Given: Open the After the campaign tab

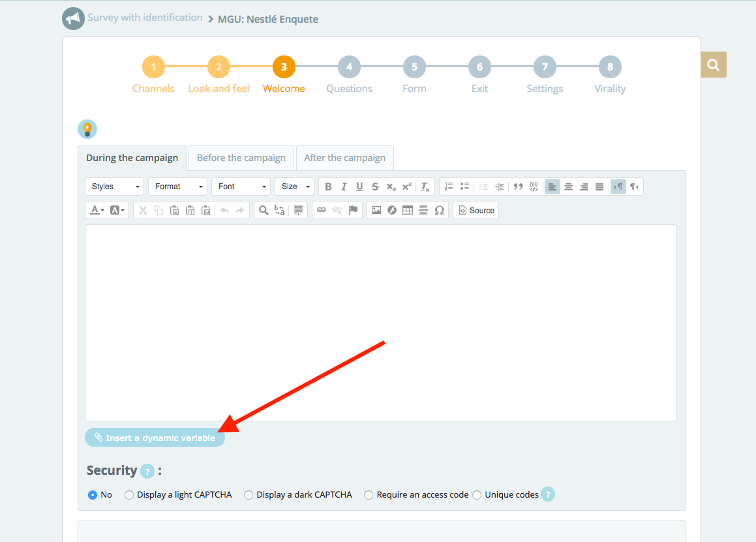Looking at the screenshot, I should point(344,158).
